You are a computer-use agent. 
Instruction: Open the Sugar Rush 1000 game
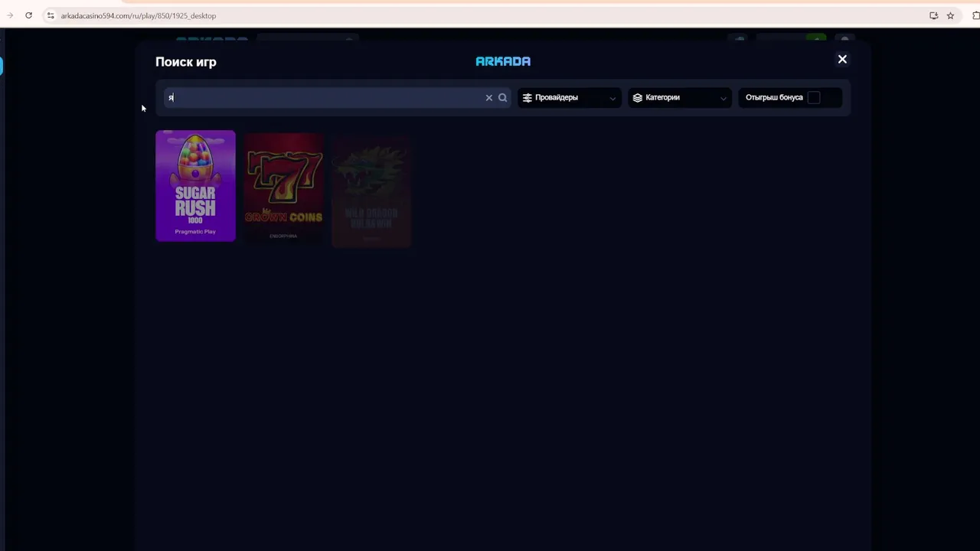pos(195,186)
